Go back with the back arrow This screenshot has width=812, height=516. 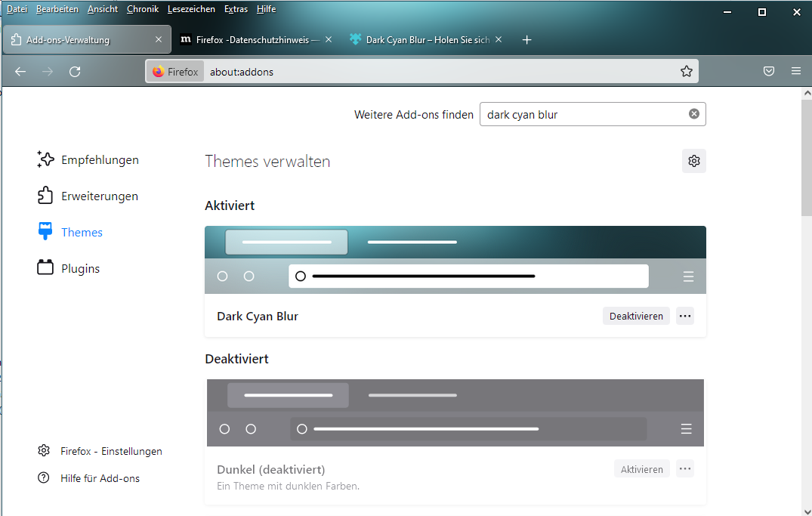[20, 72]
